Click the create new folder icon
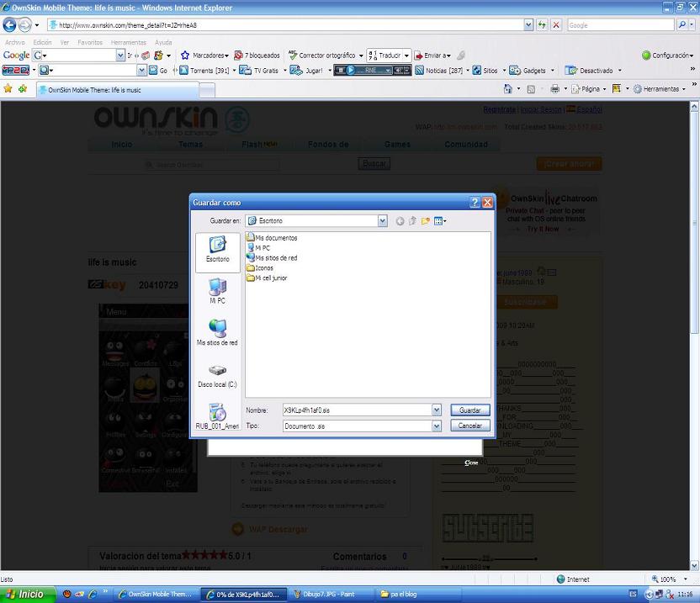The width and height of the screenshot is (700, 603). point(426,221)
